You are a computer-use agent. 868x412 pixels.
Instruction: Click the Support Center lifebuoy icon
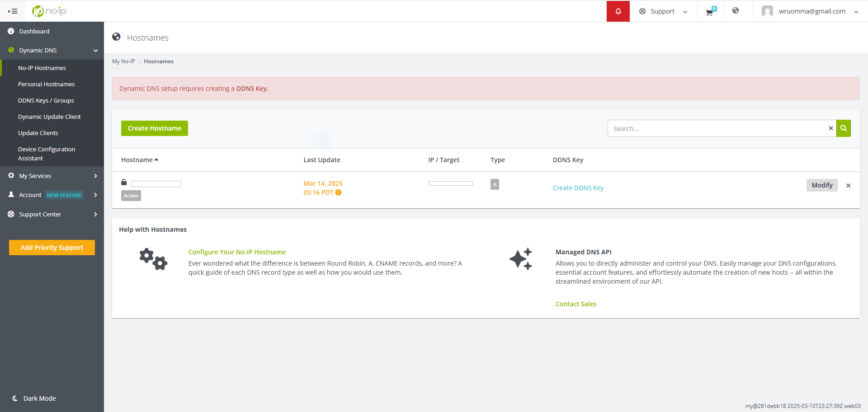(x=11, y=214)
